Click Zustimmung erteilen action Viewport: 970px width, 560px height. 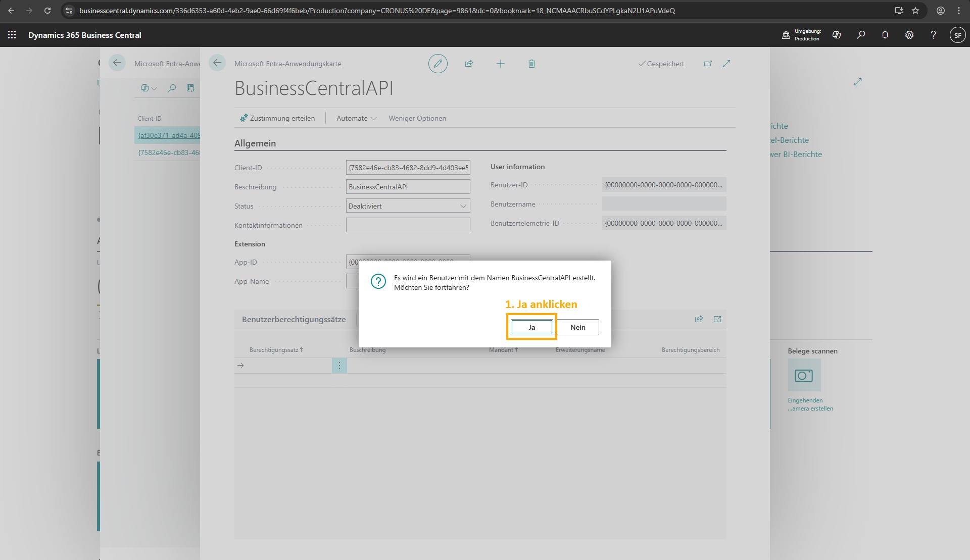(x=277, y=118)
